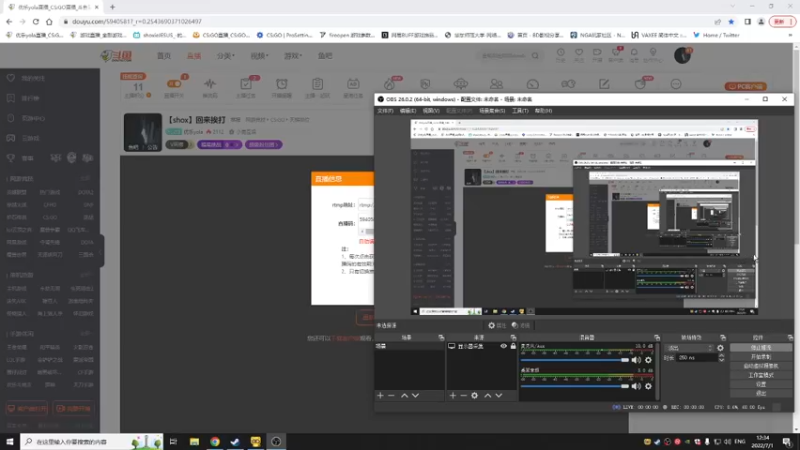Click the Douyu search magnifier icon
This screenshot has height=450, width=800.
pos(535,56)
